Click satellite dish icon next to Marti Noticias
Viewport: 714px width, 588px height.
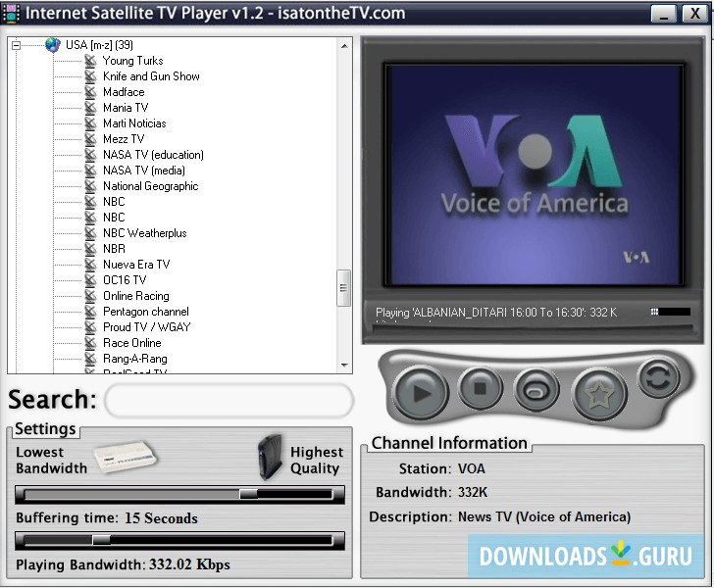(x=90, y=123)
